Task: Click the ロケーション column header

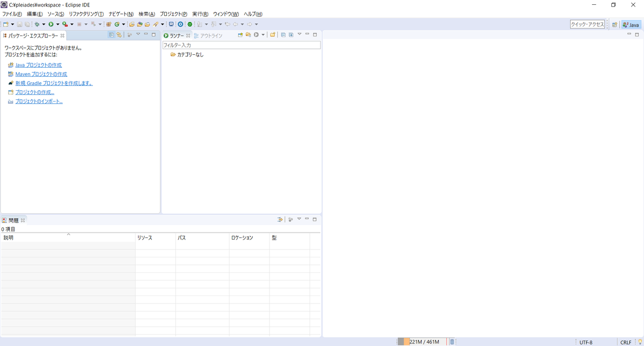Action: tap(250, 237)
